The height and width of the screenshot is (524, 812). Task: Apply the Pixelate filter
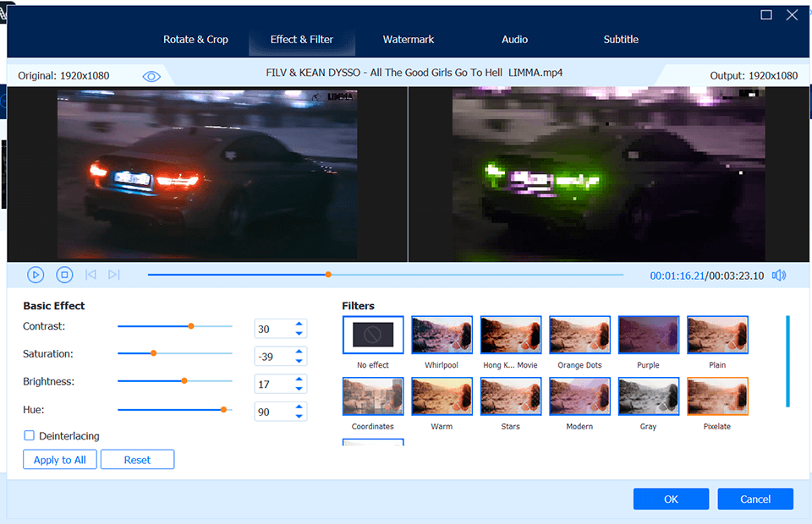coord(717,396)
